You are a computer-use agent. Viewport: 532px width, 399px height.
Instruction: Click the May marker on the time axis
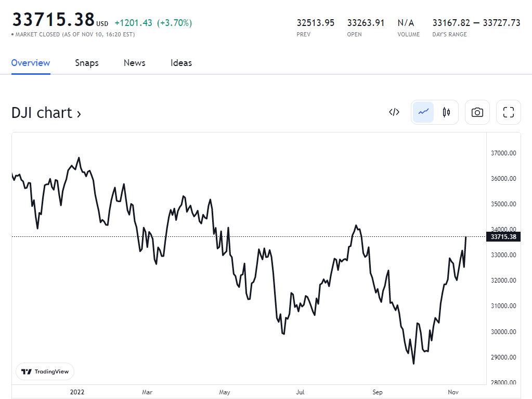225,392
